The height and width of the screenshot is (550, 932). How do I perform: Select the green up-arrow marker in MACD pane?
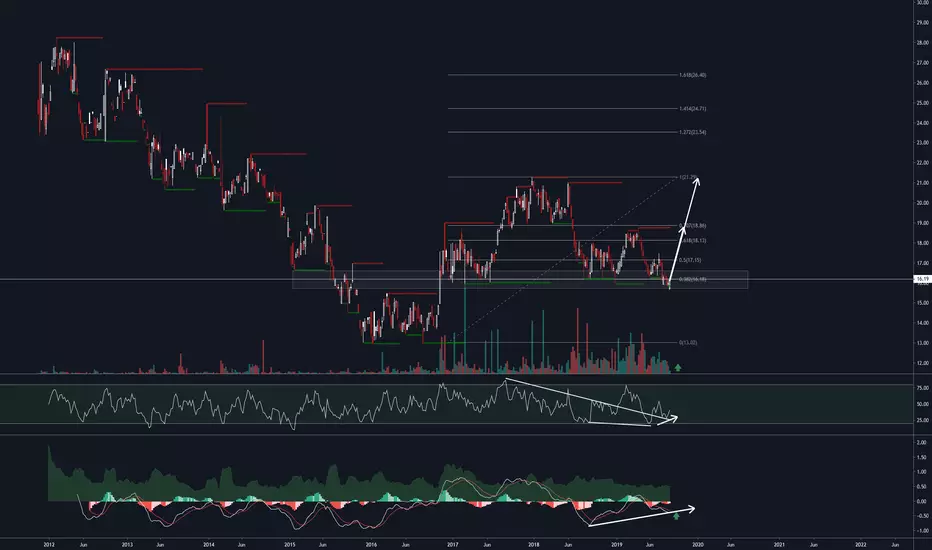[x=676, y=516]
